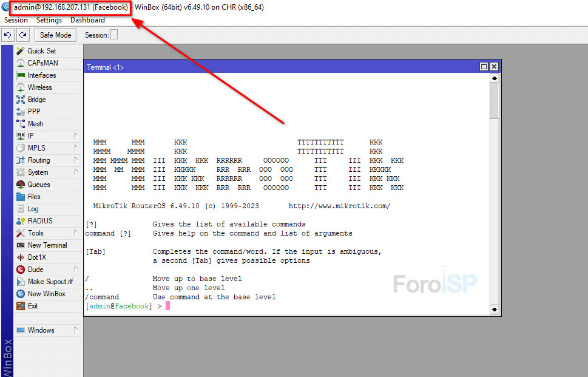Open the Bridge icon in sidebar
The height and width of the screenshot is (377, 588).
21,100
